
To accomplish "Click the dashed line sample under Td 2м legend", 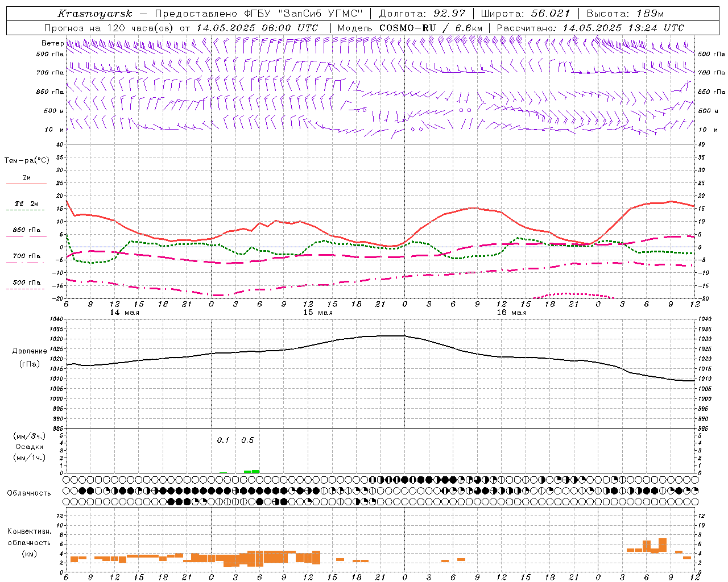I will click(x=26, y=210).
